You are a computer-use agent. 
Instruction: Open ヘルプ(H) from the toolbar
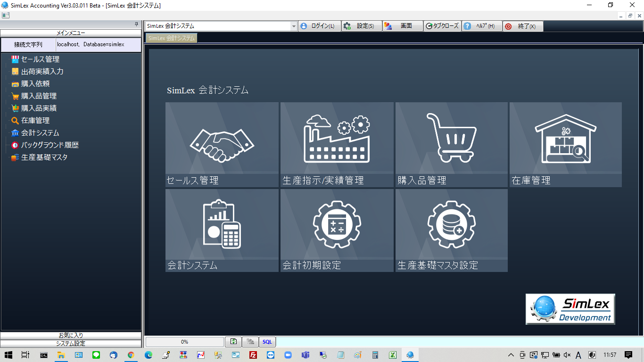(482, 26)
